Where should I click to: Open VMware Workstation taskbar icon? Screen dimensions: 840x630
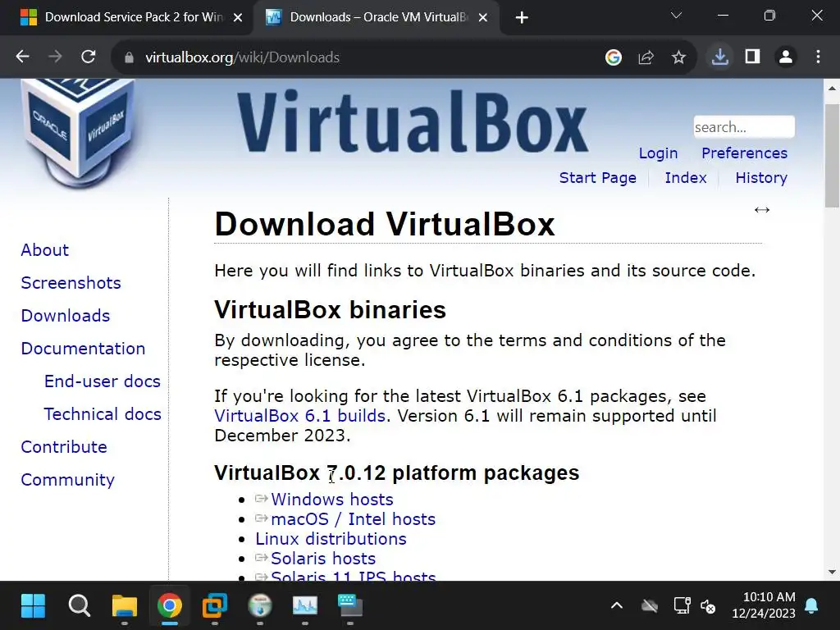tap(215, 606)
